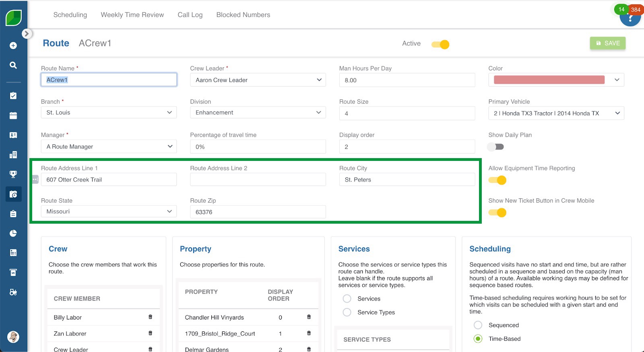Select the Services radio button
Screen dimensions: 644x352
pos(347,298)
